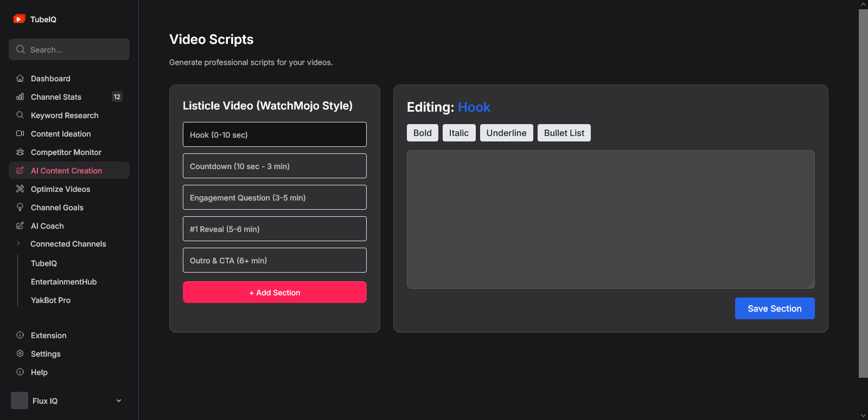Select #1 Reveal (5-6 min) section
This screenshot has width=868, height=420.
pyautogui.click(x=275, y=229)
